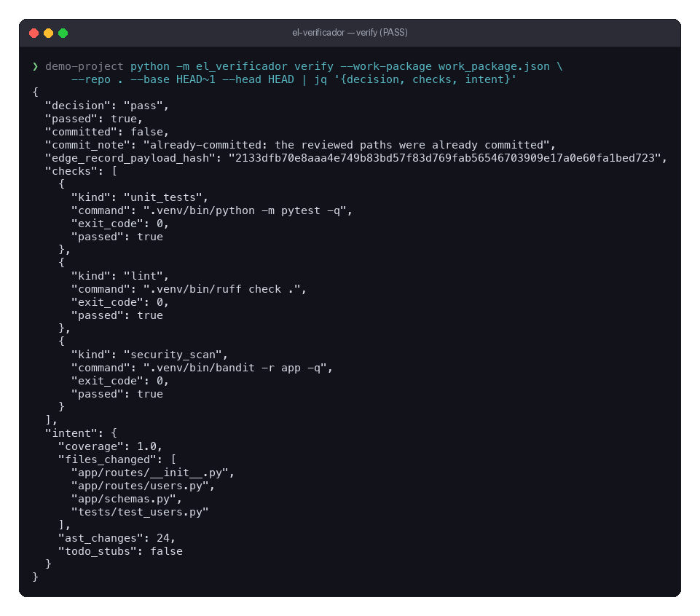The image size is (700, 616).
Task: Click the commit_note already-committed message
Action: click(349, 145)
